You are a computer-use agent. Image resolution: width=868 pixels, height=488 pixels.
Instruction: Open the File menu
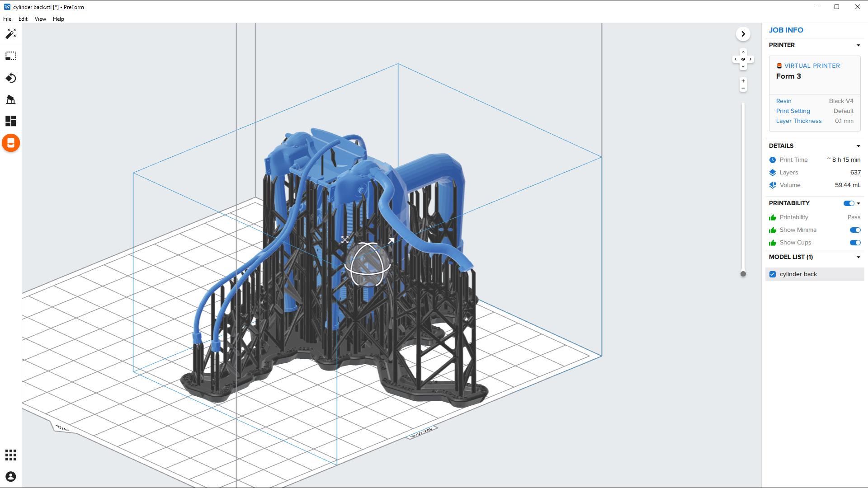[x=7, y=19]
